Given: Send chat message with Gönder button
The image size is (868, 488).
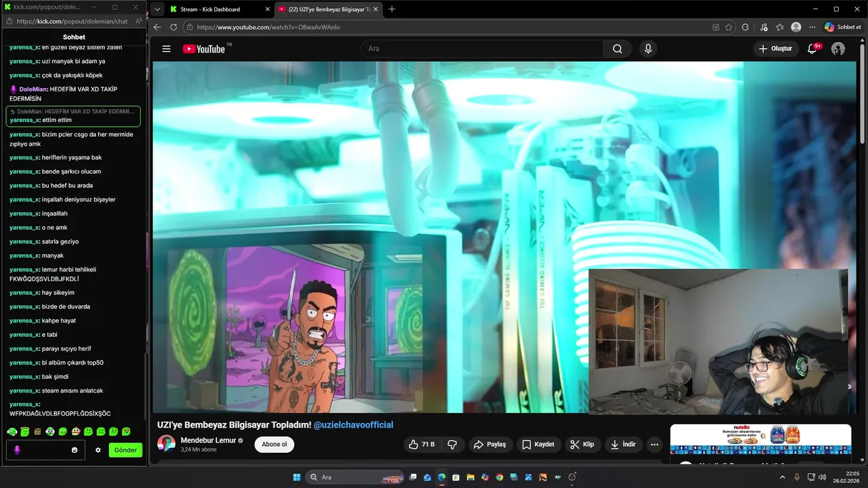Looking at the screenshot, I should [125, 450].
